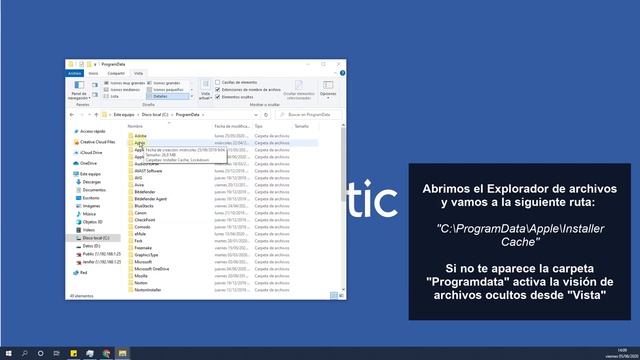
Task: Select Detalles layout option
Action: pos(168,96)
